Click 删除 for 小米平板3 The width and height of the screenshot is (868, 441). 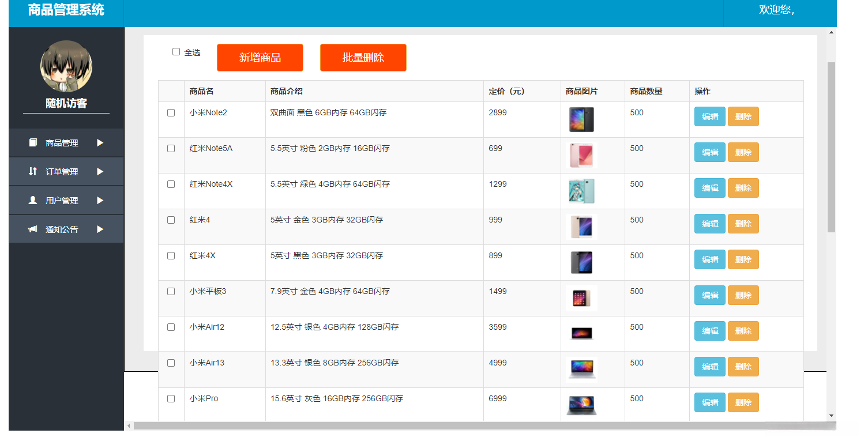tap(743, 295)
